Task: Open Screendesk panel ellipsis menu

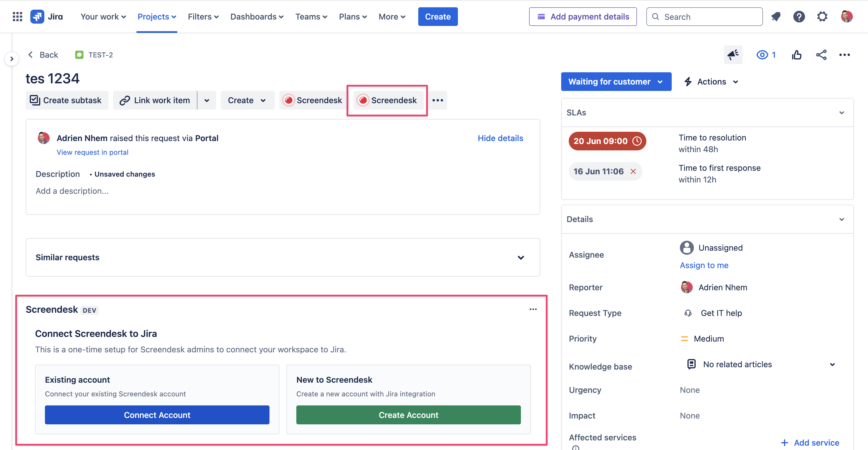Action: (x=533, y=309)
